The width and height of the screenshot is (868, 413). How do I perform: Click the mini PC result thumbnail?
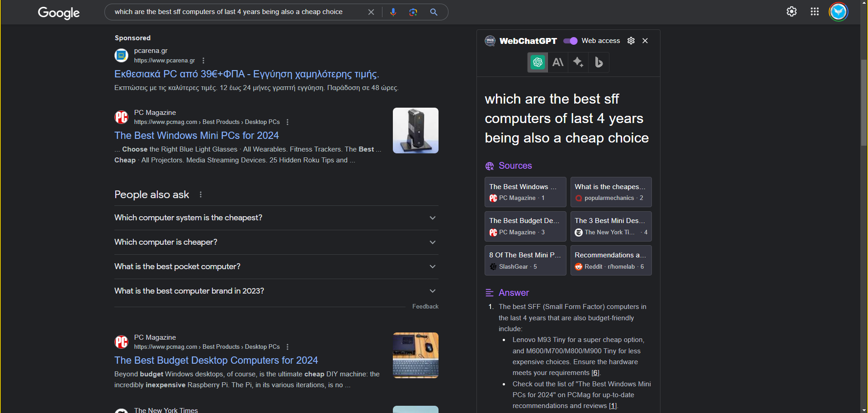(415, 130)
